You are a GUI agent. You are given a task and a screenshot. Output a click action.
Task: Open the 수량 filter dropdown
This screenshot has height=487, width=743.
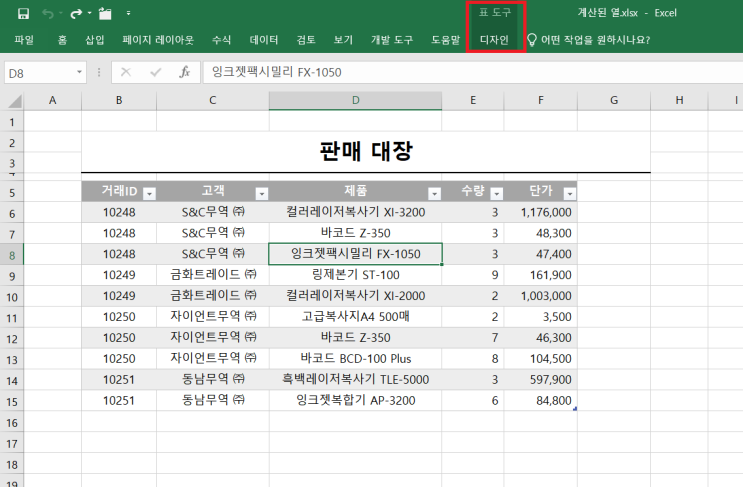click(496, 193)
